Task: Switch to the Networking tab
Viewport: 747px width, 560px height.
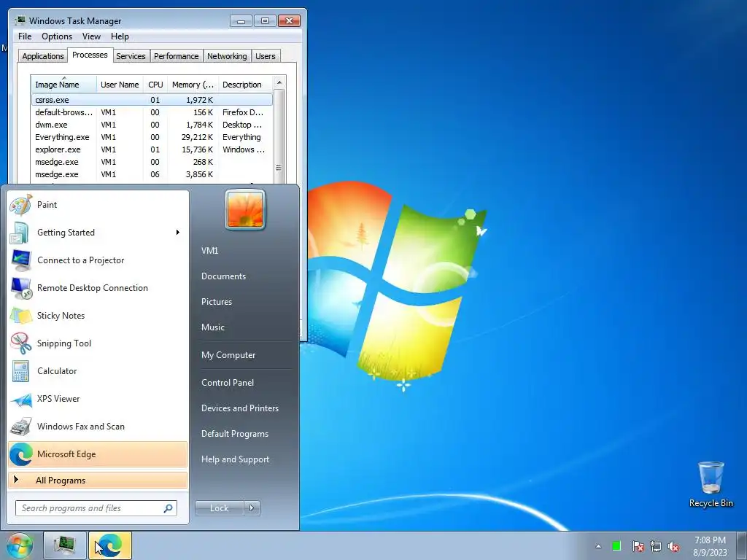Action: coord(227,56)
